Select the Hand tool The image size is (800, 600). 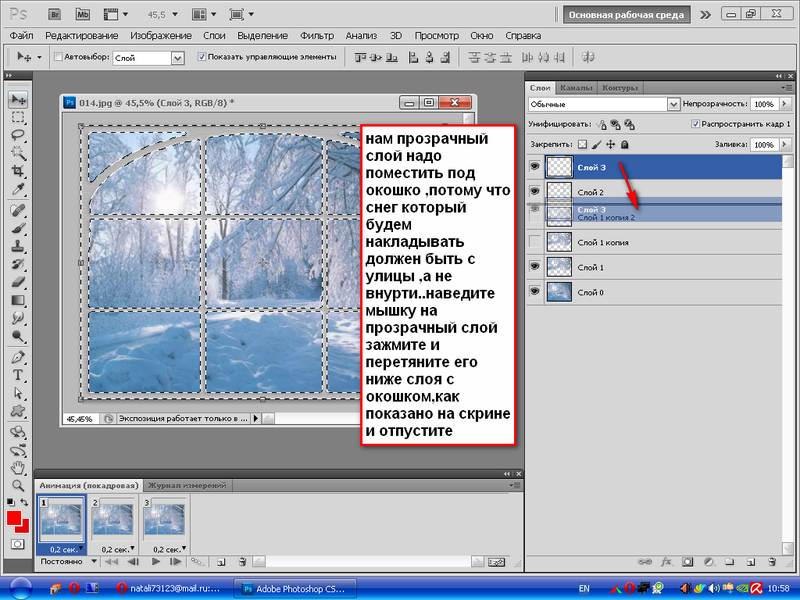click(x=18, y=467)
